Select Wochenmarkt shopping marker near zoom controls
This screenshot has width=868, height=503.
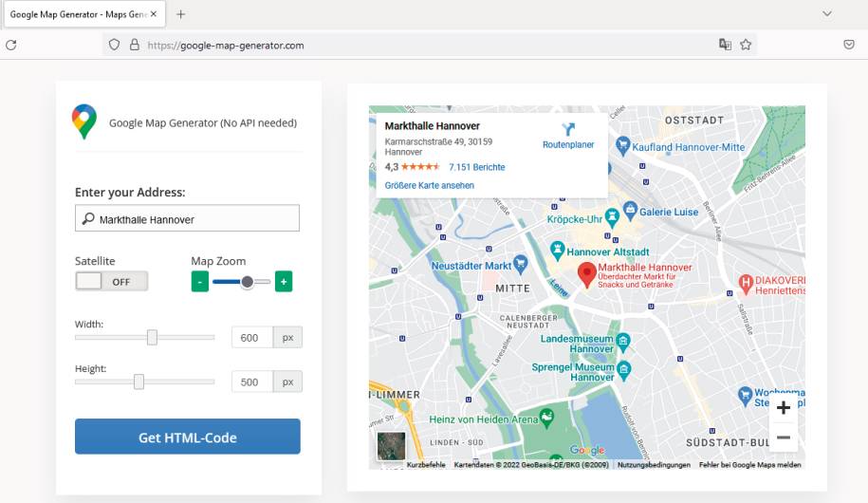click(745, 396)
